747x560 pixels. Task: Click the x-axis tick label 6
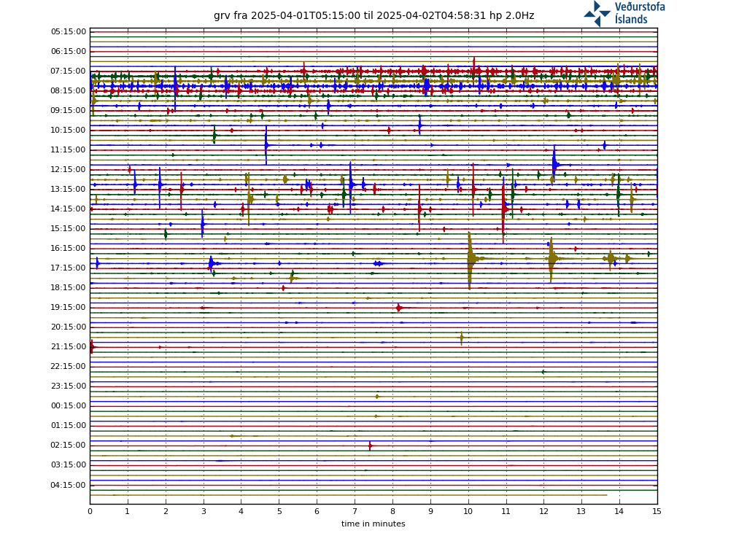317,512
